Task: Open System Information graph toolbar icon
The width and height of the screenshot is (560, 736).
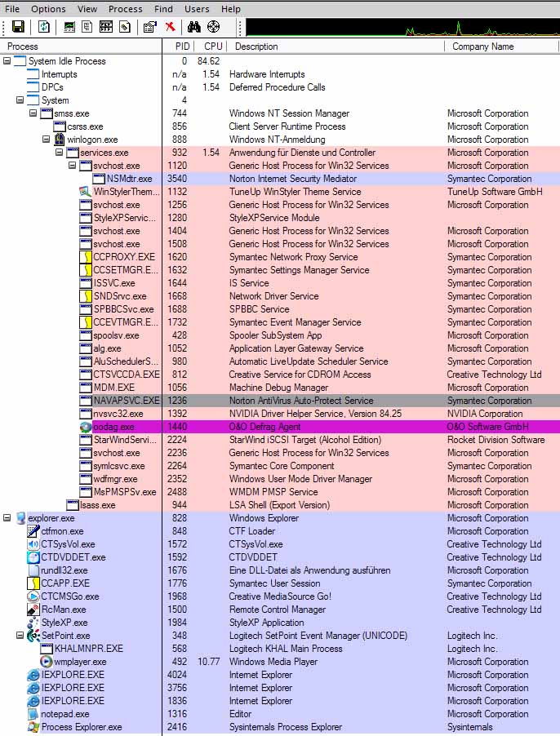Action: (69, 27)
